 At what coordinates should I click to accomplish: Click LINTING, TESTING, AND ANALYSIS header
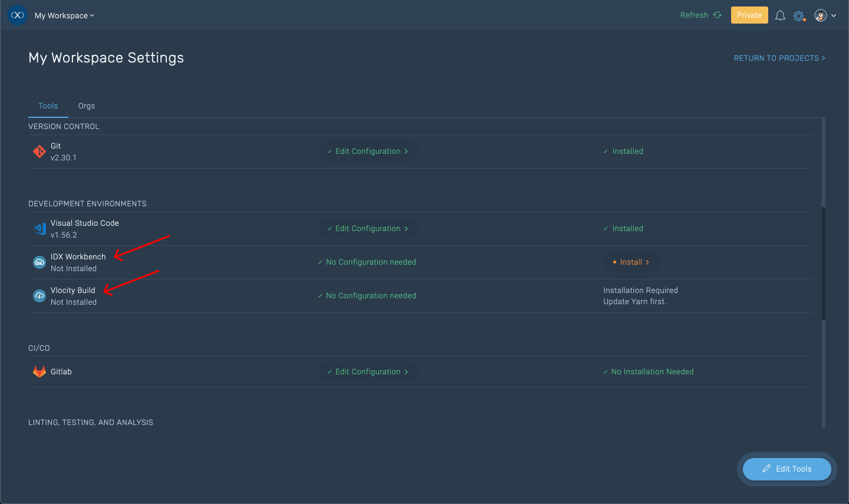click(91, 423)
